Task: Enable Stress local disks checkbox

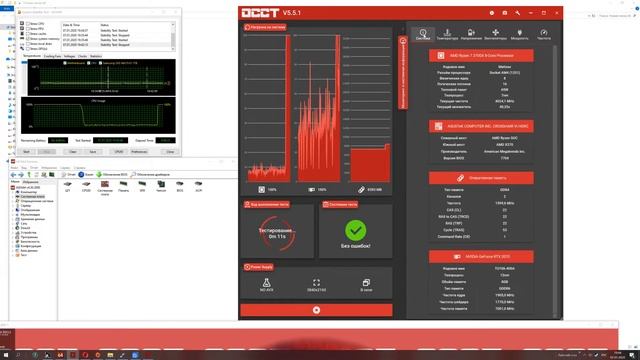Action: [28, 44]
